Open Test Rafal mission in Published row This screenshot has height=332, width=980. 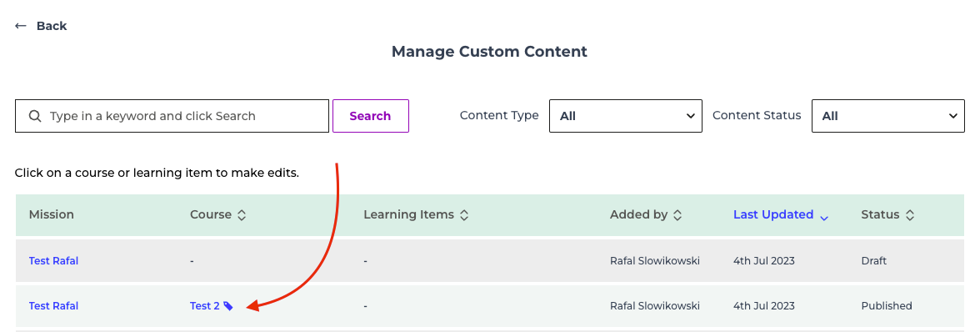pyautogui.click(x=53, y=306)
